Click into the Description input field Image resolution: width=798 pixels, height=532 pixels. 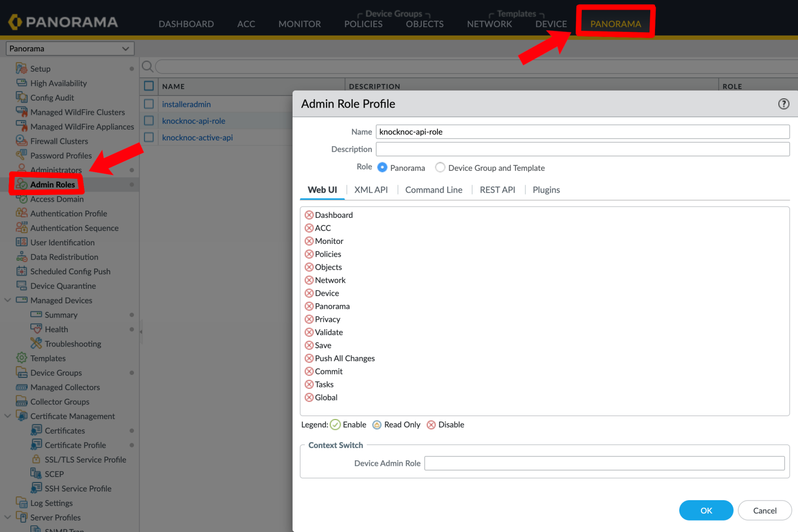[x=582, y=149]
